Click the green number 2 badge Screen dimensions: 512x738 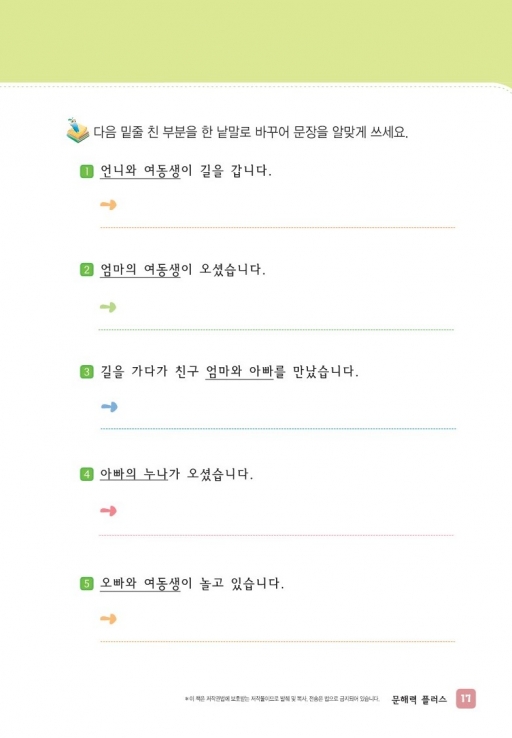tap(87, 270)
